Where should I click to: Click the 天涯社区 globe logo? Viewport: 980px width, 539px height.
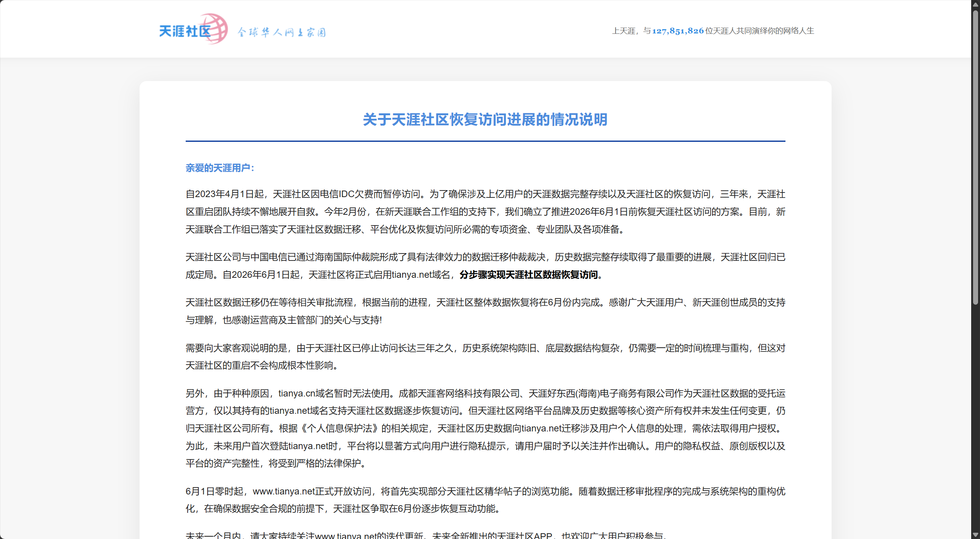(x=193, y=29)
